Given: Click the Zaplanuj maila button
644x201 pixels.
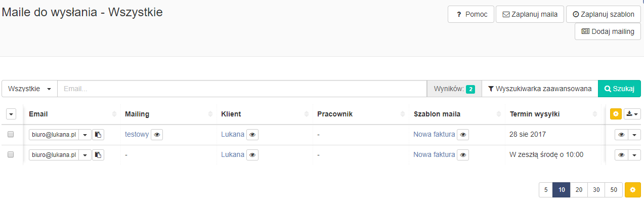Looking at the screenshot, I should pos(530,15).
